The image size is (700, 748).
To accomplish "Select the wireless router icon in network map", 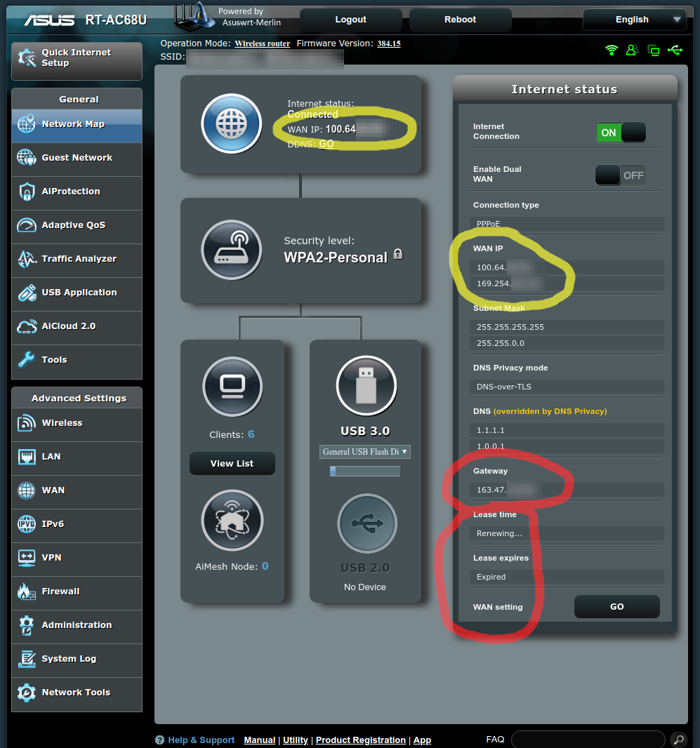I will point(232,250).
